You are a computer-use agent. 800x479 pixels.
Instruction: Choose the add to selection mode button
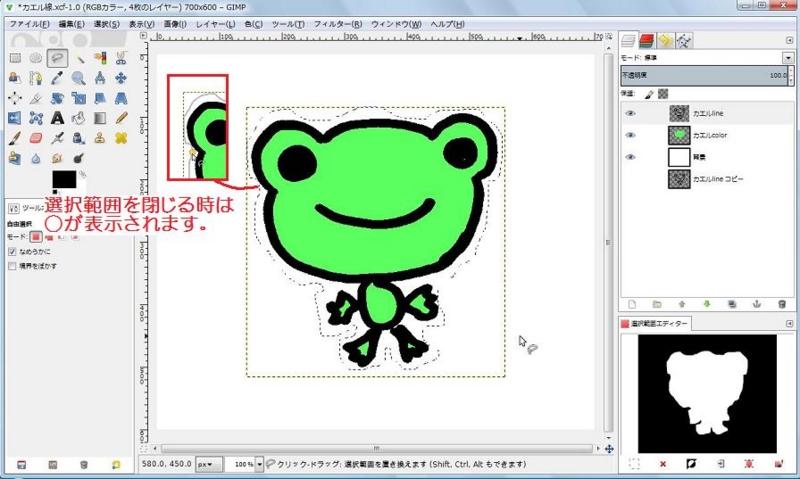[x=49, y=237]
